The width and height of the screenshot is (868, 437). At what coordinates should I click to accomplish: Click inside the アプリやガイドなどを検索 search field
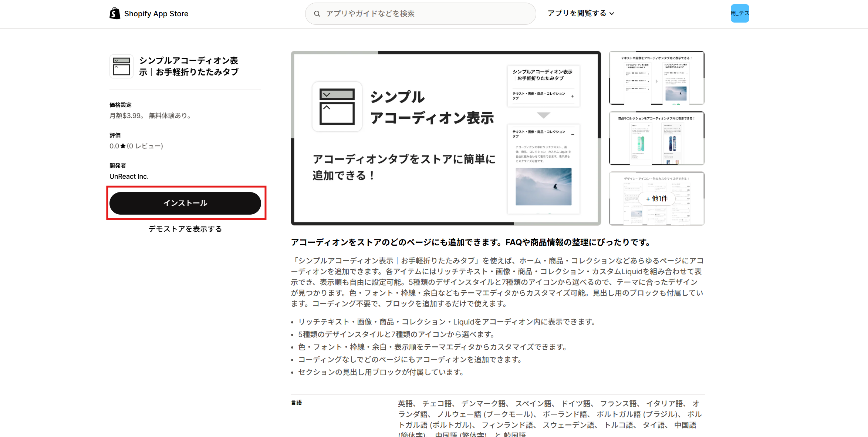click(x=407, y=13)
